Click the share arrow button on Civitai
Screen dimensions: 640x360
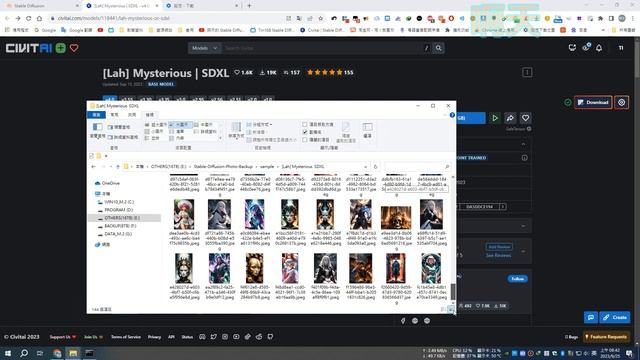pos(510,118)
